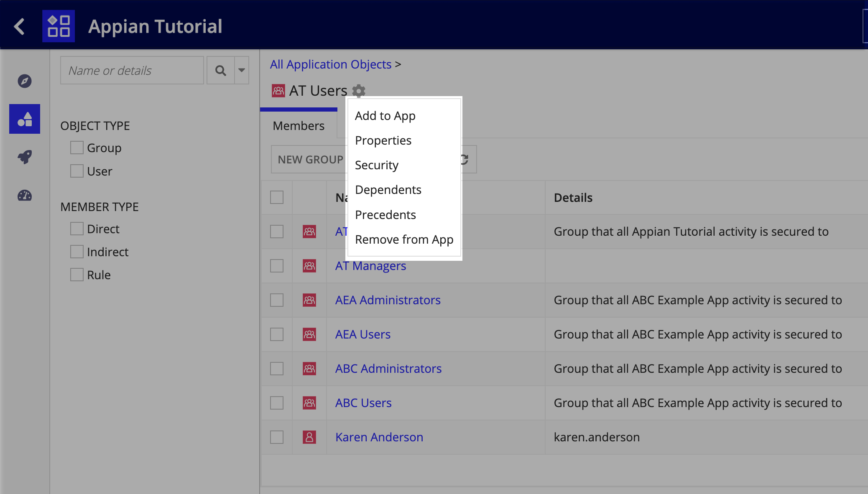Open the Appian Tutorial application grid icon
The image size is (868, 494).
[x=59, y=26]
